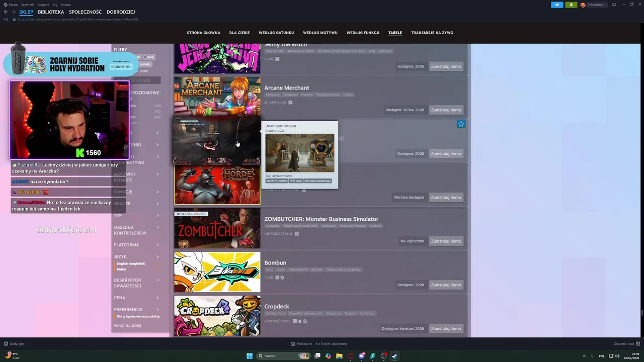Click the Steam Deck icon on Bombun row
644x362 pixels.
click(x=282, y=278)
